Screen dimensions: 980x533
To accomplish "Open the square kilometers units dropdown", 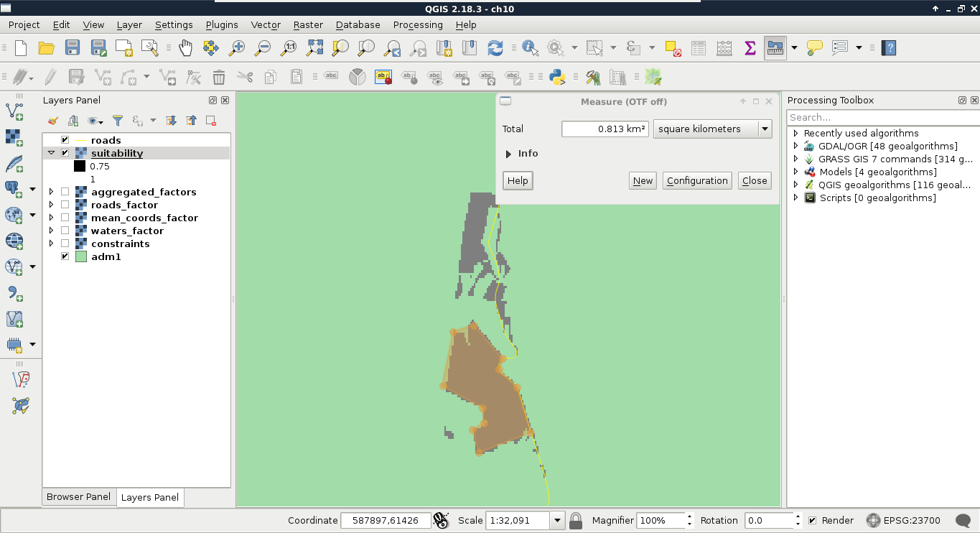I will (765, 129).
